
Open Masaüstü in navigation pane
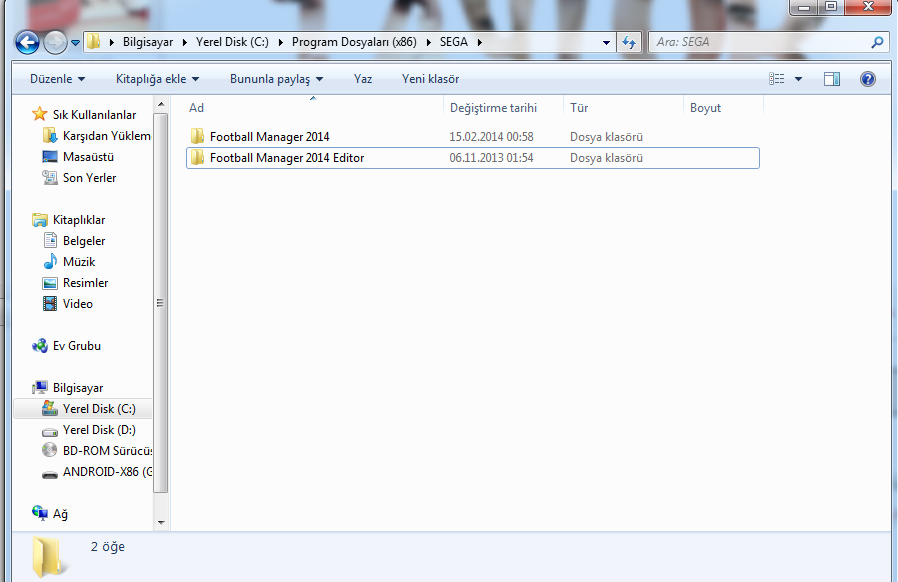[88, 157]
